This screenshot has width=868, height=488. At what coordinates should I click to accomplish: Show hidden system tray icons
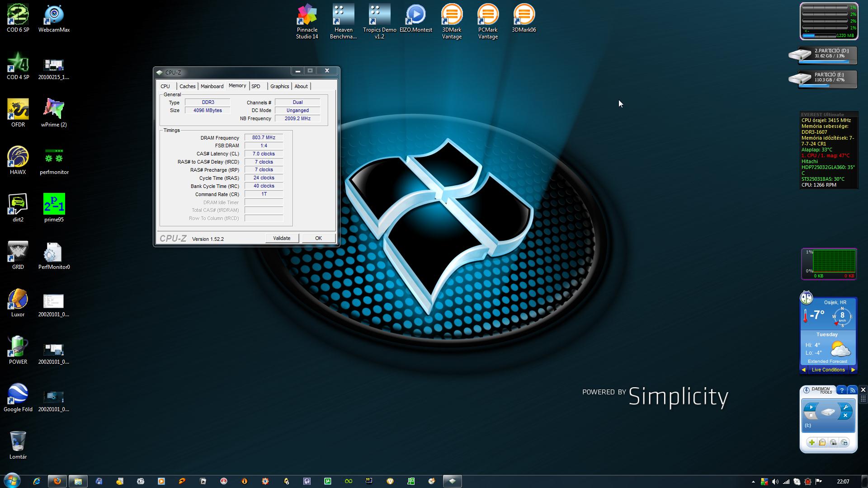point(753,482)
